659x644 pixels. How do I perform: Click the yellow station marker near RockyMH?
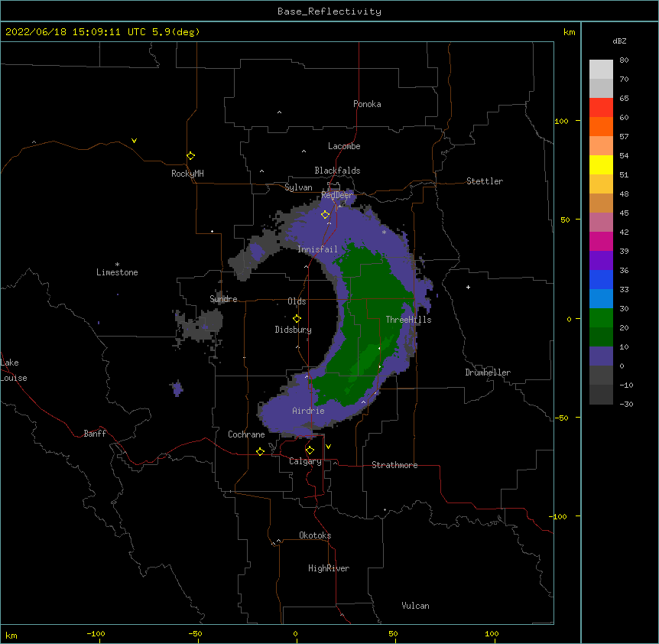(x=190, y=156)
